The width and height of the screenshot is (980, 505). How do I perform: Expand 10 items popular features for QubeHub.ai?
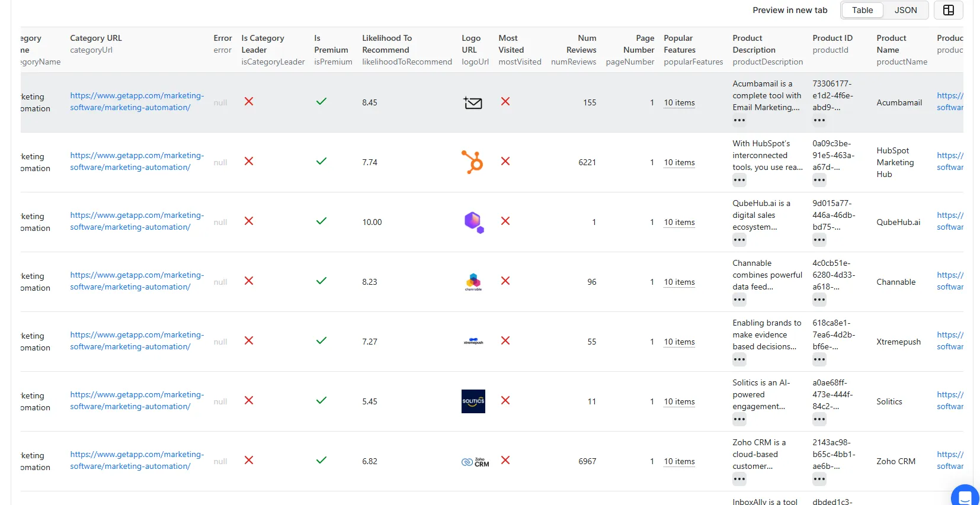(x=679, y=222)
